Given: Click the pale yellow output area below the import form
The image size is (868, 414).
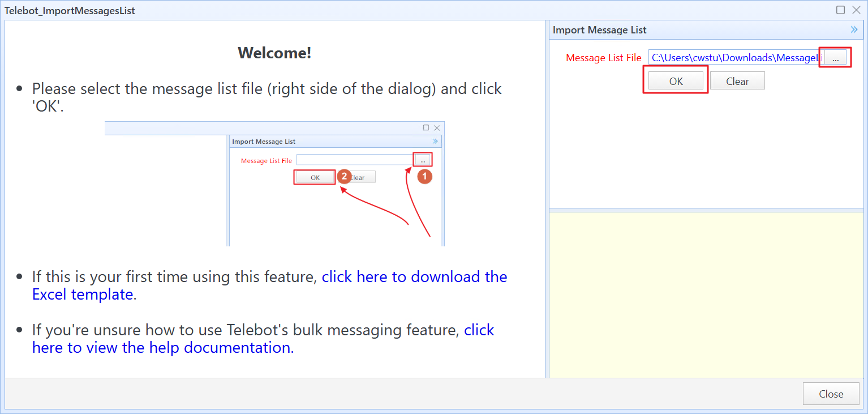Looking at the screenshot, I should coord(706,295).
